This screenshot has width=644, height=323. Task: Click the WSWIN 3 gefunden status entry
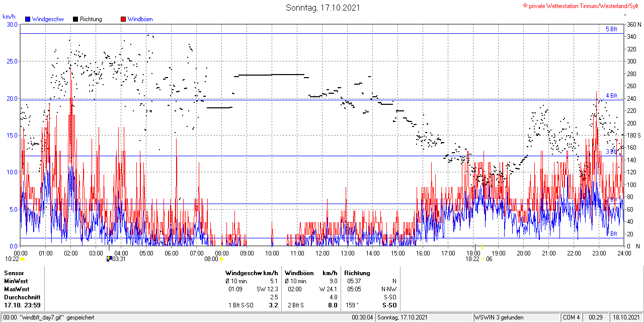click(x=499, y=317)
